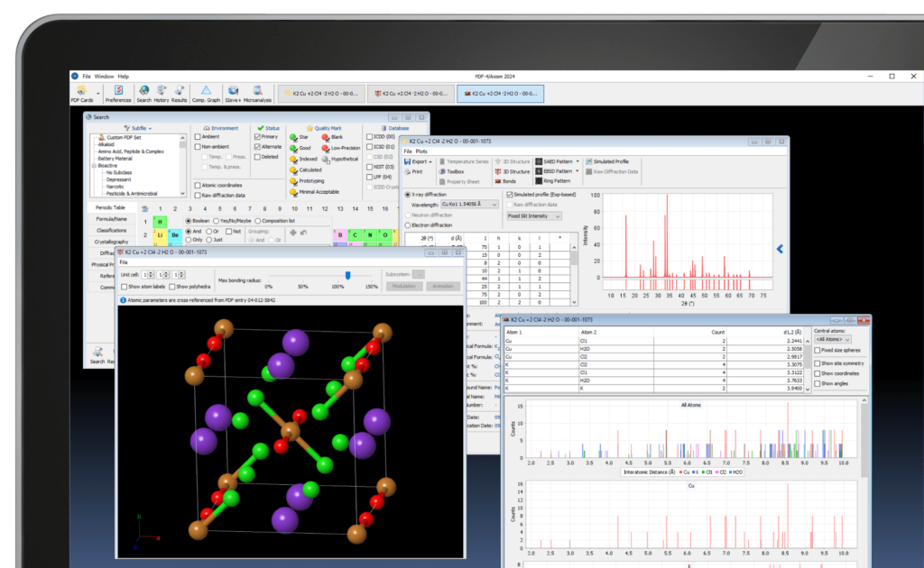Open the Microanalysis tool

point(257,93)
